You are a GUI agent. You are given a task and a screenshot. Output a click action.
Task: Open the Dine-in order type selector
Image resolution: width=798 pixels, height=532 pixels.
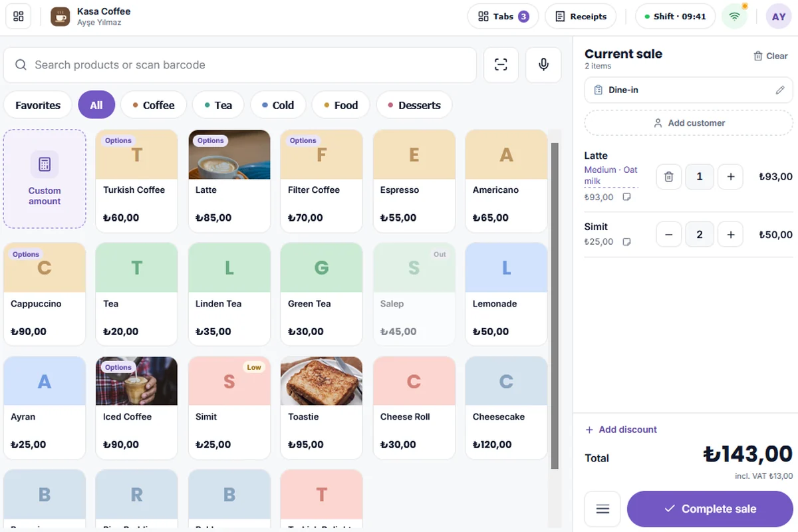click(689, 90)
